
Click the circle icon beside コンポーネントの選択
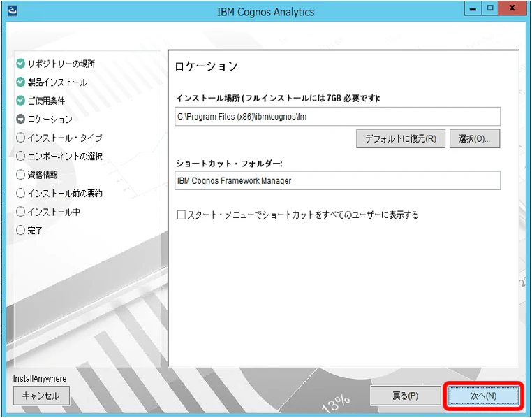pyautogui.click(x=21, y=156)
